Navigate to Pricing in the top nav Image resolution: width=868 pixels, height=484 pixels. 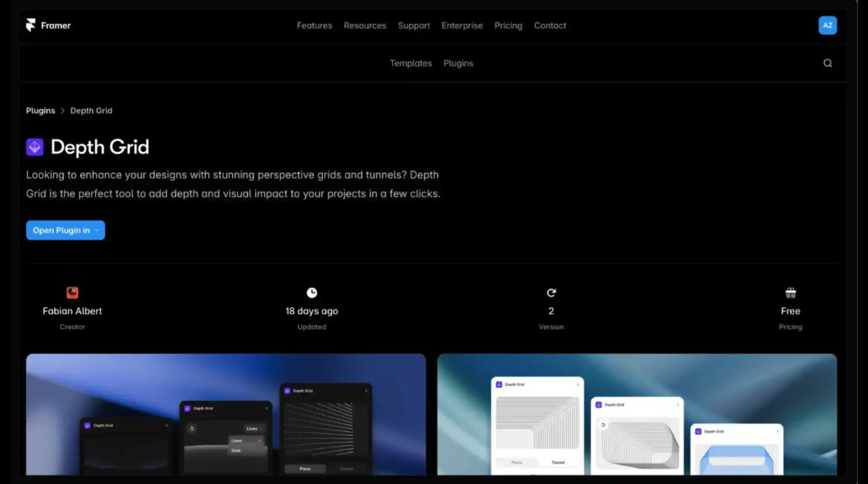click(508, 26)
